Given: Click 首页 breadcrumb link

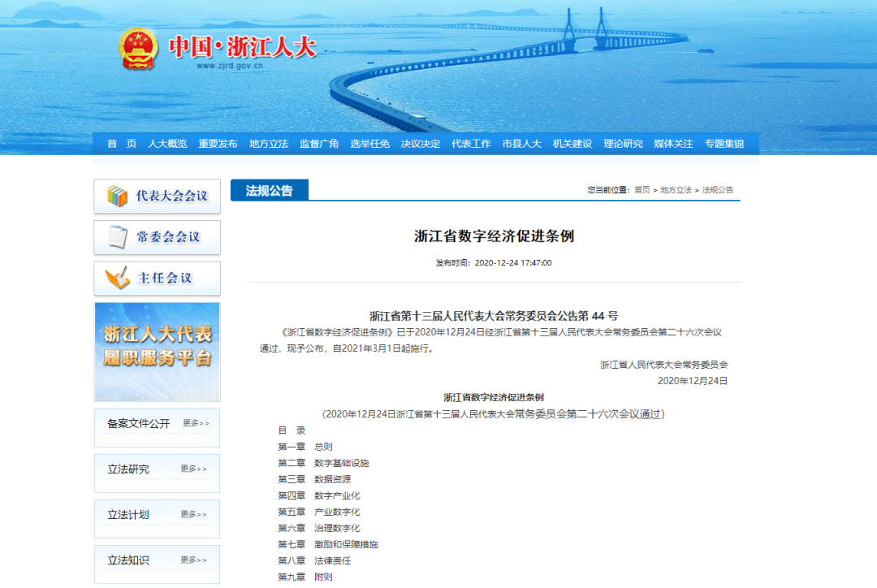Looking at the screenshot, I should 642,190.
